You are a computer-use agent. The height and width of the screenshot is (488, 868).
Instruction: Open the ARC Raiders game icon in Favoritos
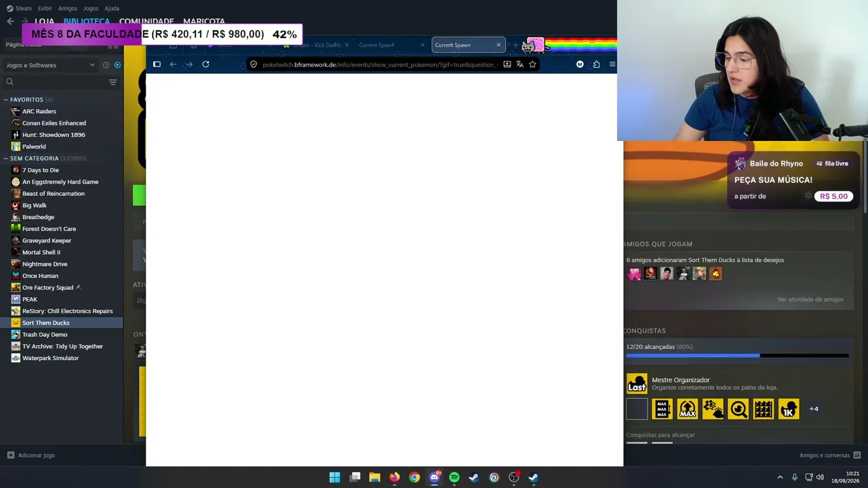tap(16, 111)
